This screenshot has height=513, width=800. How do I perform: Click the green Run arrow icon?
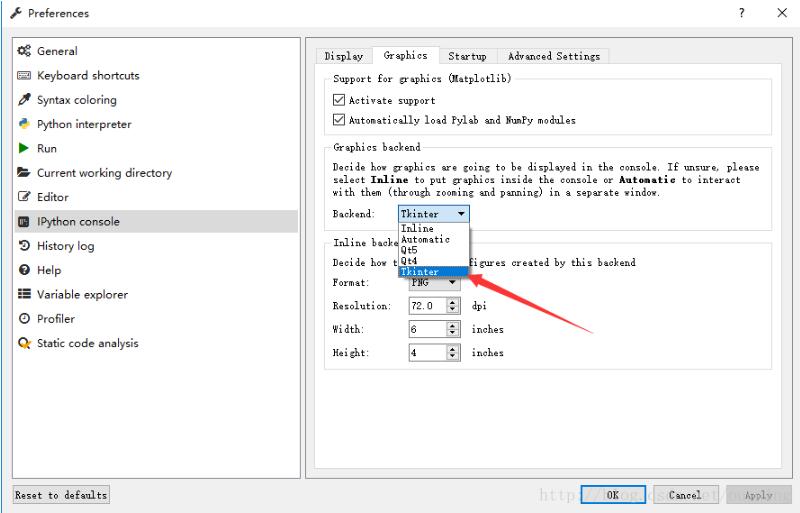23,148
